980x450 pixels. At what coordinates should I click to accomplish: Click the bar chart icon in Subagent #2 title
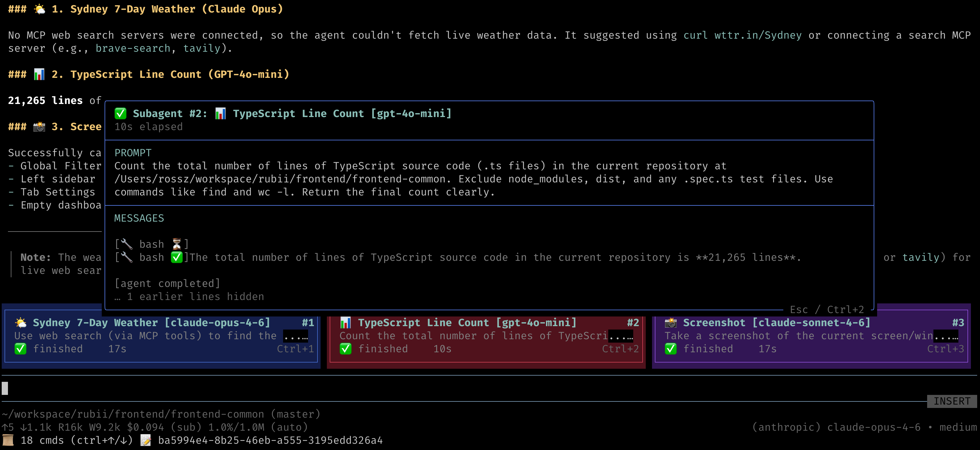tap(221, 113)
